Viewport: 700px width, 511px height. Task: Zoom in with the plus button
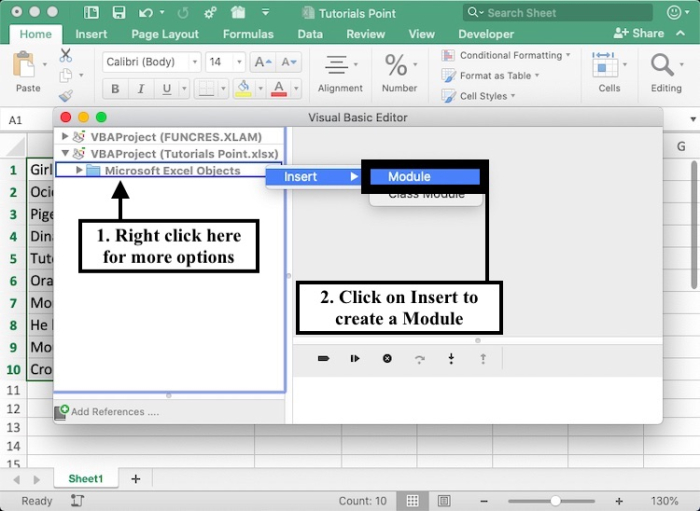619,501
